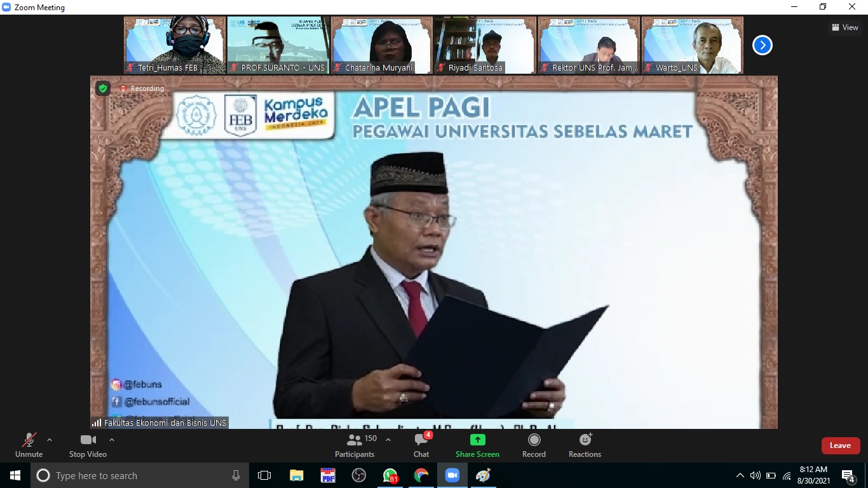Open the Paint app on taskbar

point(483,475)
